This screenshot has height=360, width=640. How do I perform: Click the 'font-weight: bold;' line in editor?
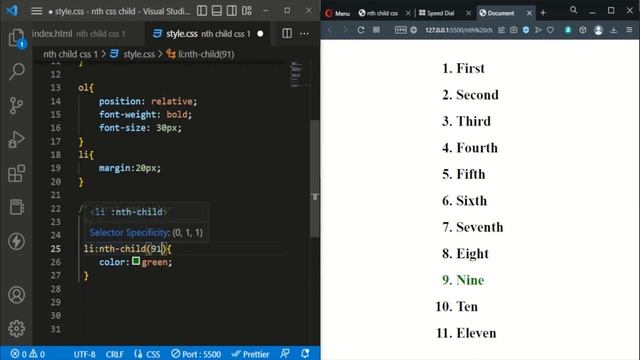145,114
